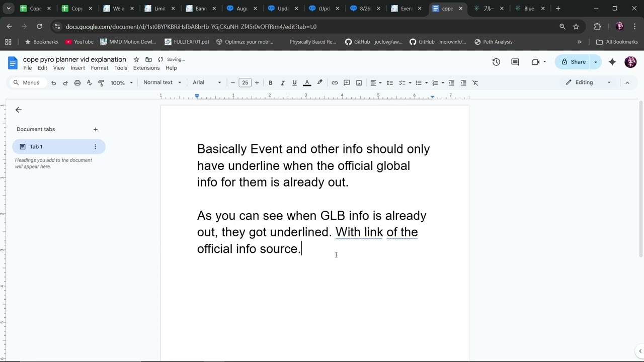Decrease font size with minus button
Viewport: 644px width, 362px height.
pyautogui.click(x=232, y=83)
